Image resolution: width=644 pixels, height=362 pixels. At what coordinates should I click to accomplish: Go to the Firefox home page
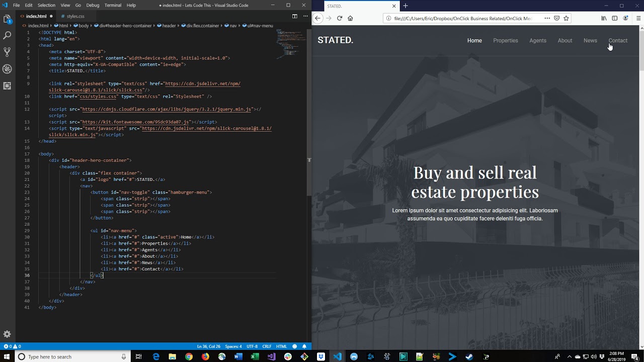350,18
